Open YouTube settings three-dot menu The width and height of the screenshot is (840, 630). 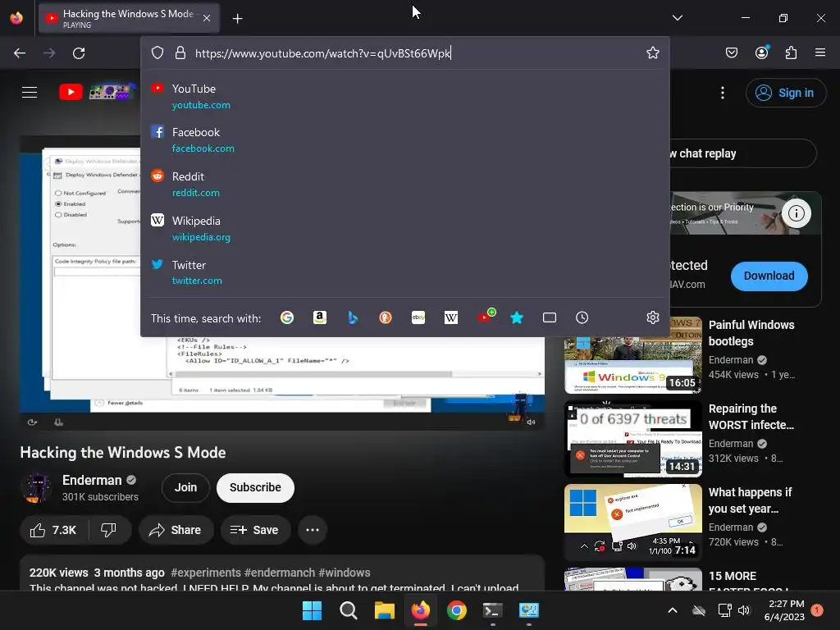pos(722,93)
